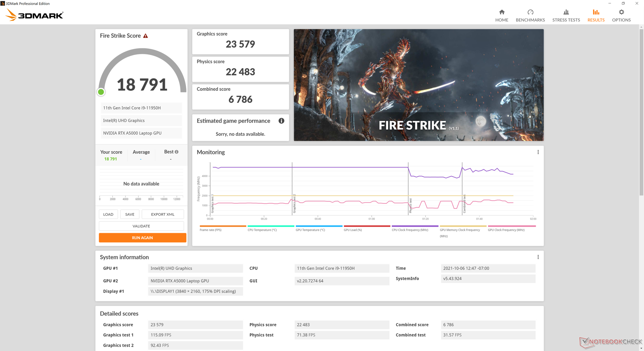Image resolution: width=644 pixels, height=351 pixels.
Task: Click the Physics score card
Action: click(x=240, y=69)
